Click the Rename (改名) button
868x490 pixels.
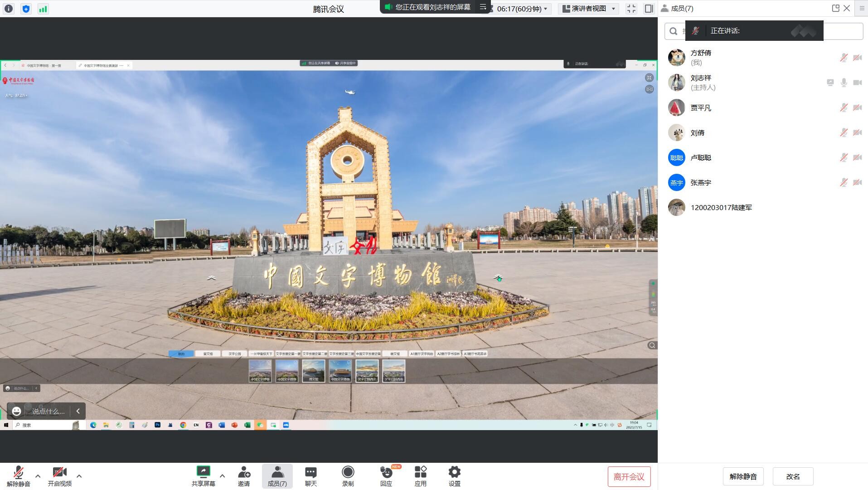coord(793,476)
